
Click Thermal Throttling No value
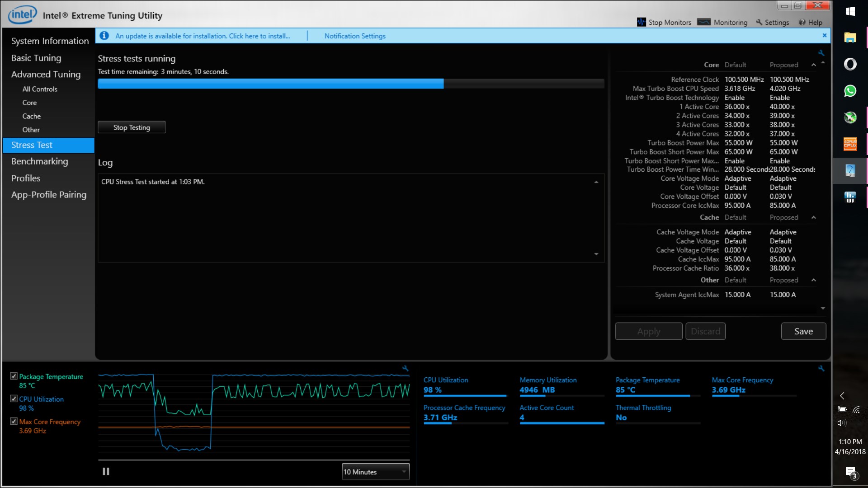[621, 418]
